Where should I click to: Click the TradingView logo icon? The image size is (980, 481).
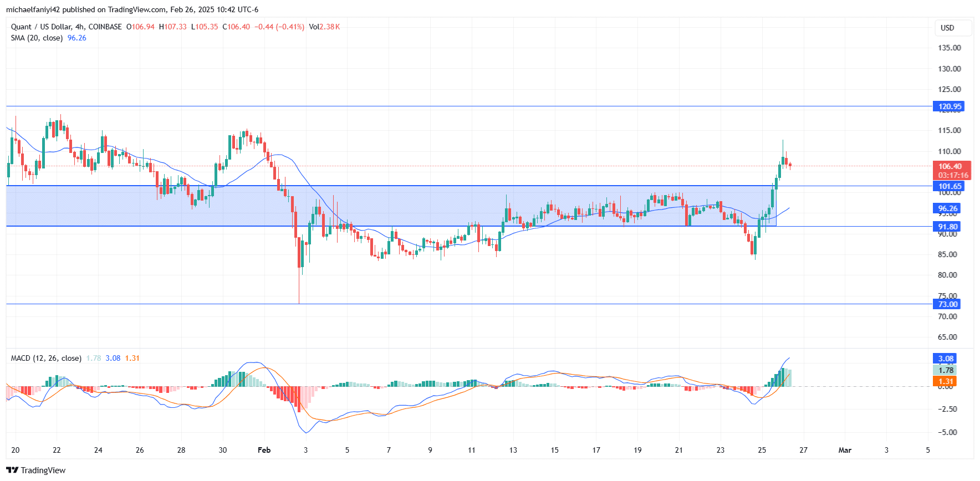click(12, 470)
